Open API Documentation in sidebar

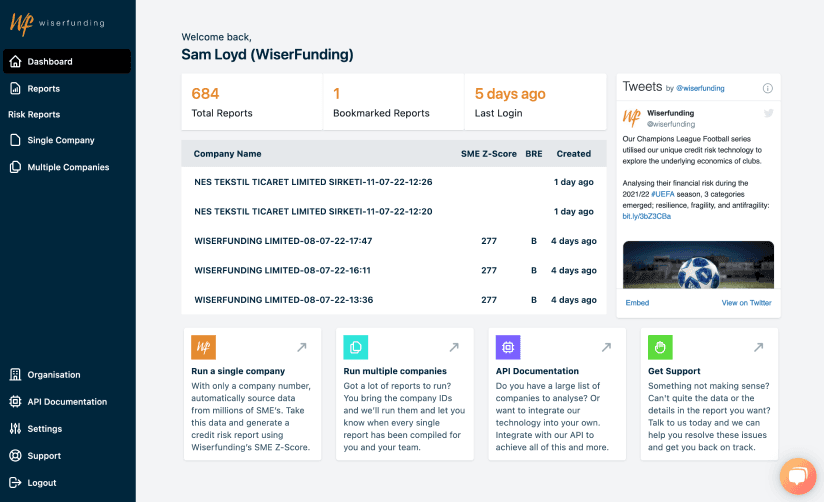67,402
